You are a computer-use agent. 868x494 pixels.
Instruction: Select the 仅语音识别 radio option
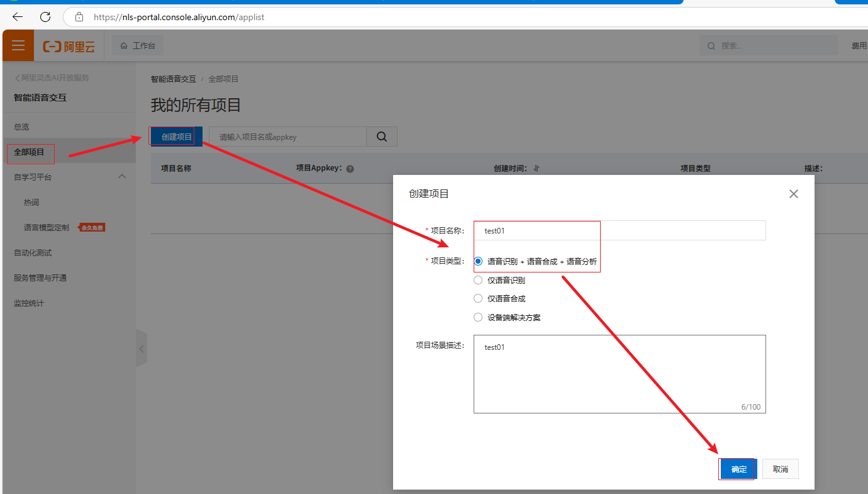pos(478,281)
